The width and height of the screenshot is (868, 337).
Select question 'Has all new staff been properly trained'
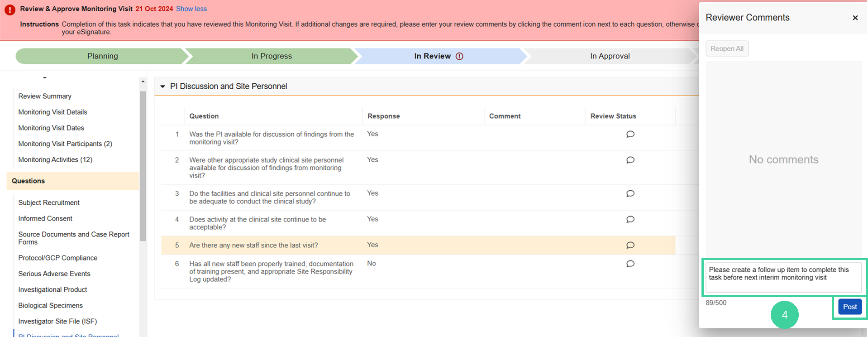click(x=271, y=271)
